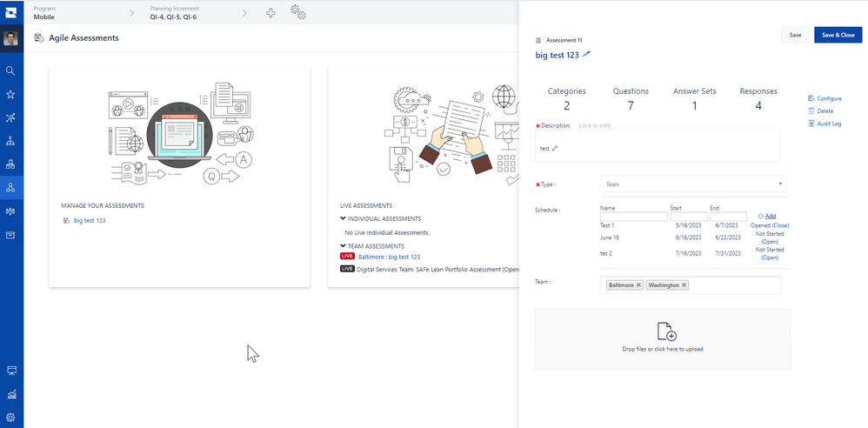Open the presentation screen icon in sidebar
The image size is (868, 428).
tap(10, 371)
